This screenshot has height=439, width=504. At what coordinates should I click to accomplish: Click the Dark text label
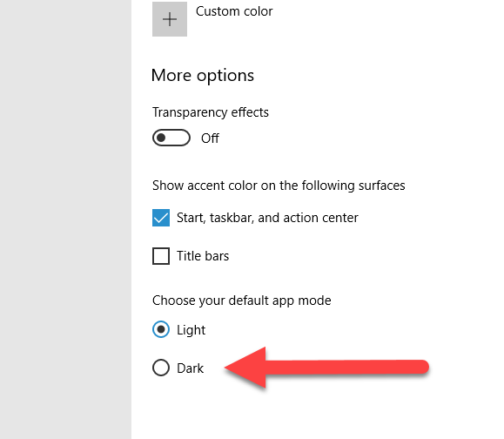click(x=190, y=368)
